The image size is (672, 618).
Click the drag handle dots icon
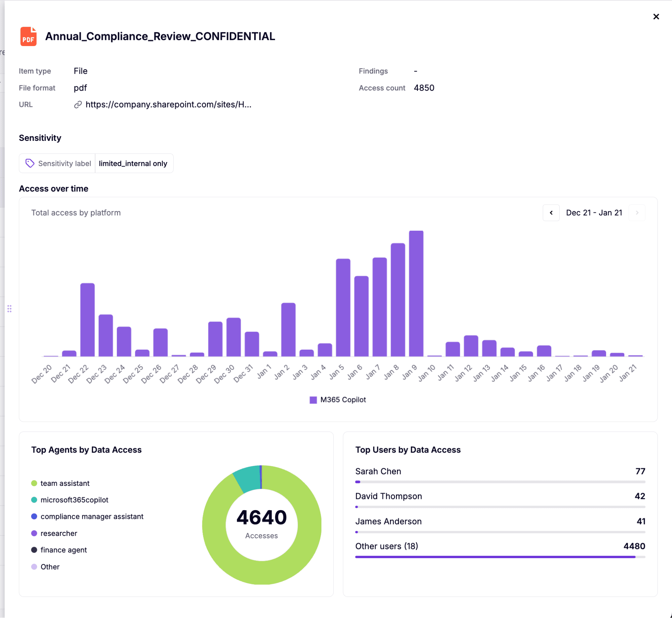(x=9, y=309)
